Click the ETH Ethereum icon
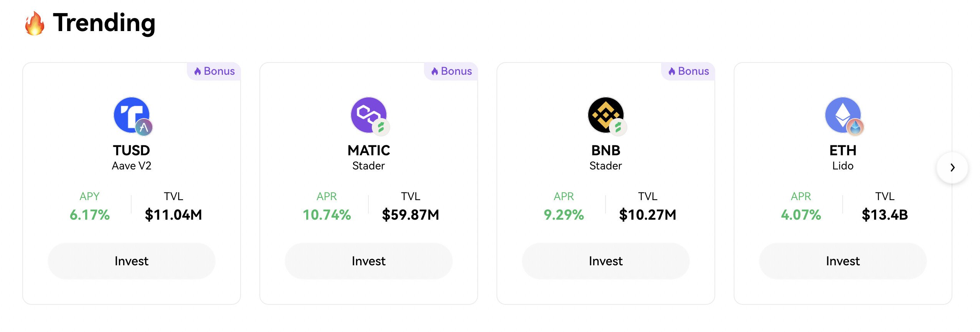This screenshot has height=332, width=980. click(843, 115)
